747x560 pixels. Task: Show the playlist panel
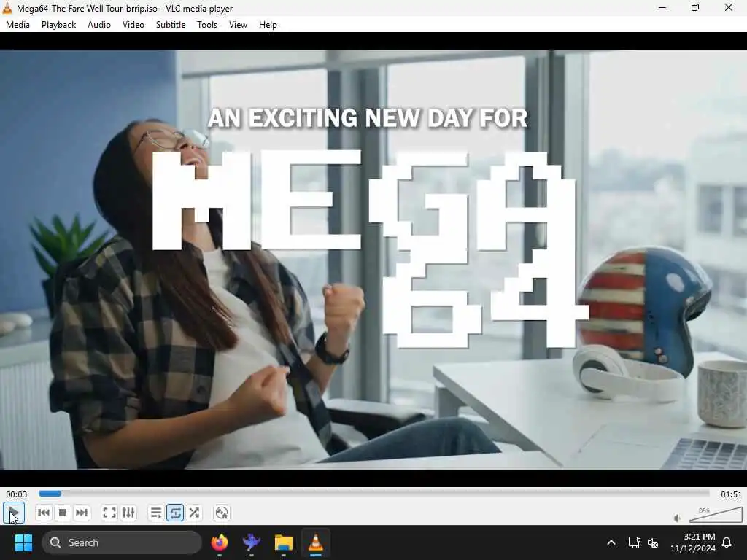(x=156, y=513)
